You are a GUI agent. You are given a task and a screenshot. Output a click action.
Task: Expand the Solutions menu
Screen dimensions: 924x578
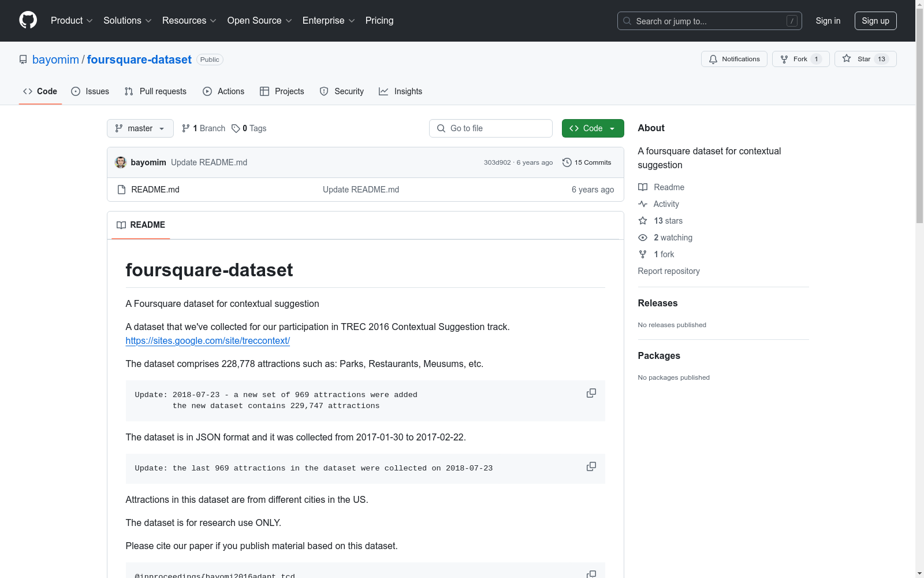click(128, 21)
